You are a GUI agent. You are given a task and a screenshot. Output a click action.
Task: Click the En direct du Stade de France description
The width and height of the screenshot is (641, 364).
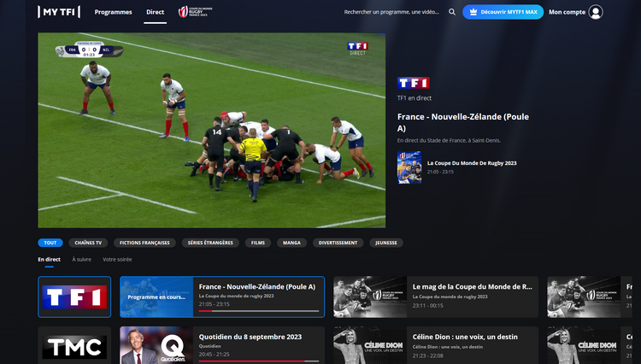[449, 140]
